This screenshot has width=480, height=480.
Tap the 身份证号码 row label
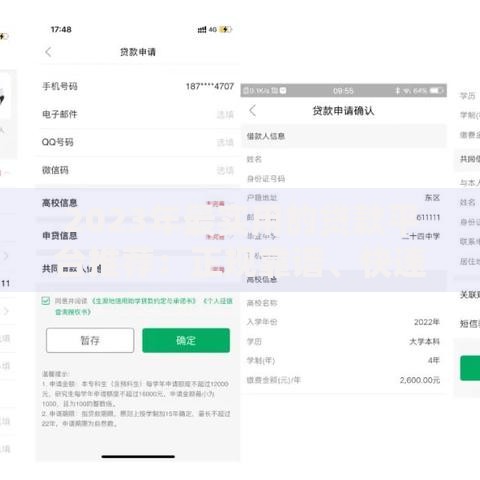[266, 179]
